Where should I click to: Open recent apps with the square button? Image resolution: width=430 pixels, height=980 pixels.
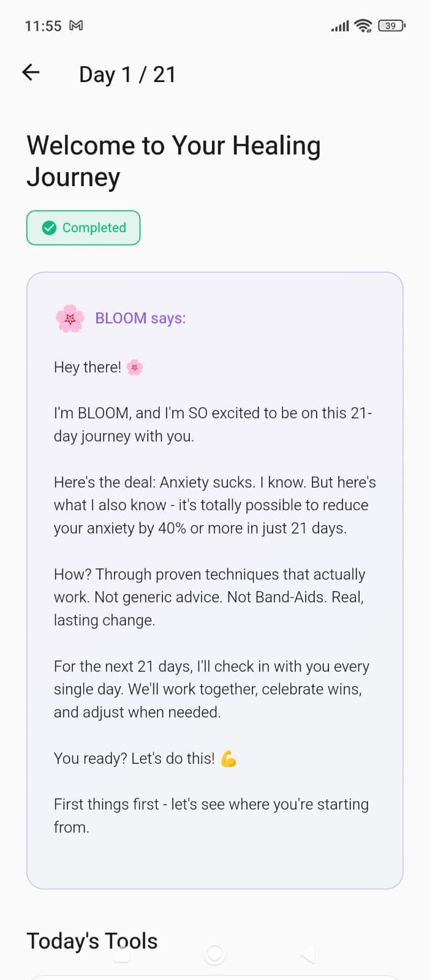tap(122, 954)
